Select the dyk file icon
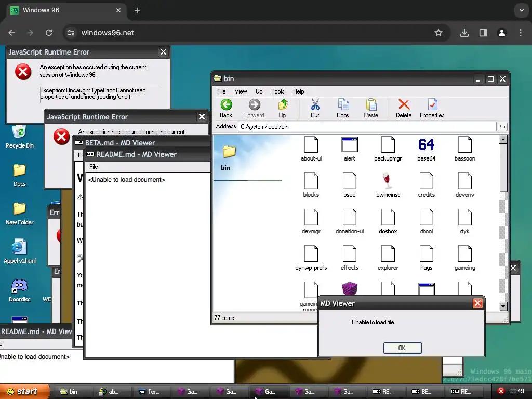The width and height of the screenshot is (532, 399). (465, 218)
